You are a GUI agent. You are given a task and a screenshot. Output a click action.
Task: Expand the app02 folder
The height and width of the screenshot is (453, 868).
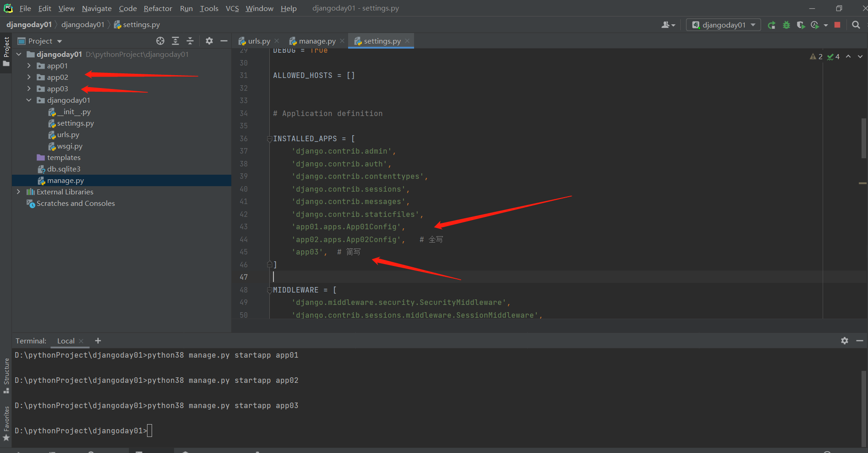click(x=29, y=77)
